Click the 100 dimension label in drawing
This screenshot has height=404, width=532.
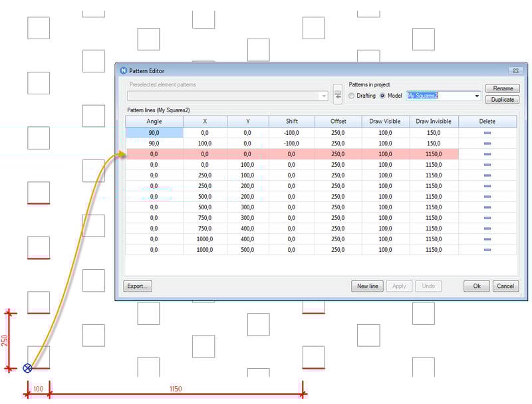click(39, 389)
